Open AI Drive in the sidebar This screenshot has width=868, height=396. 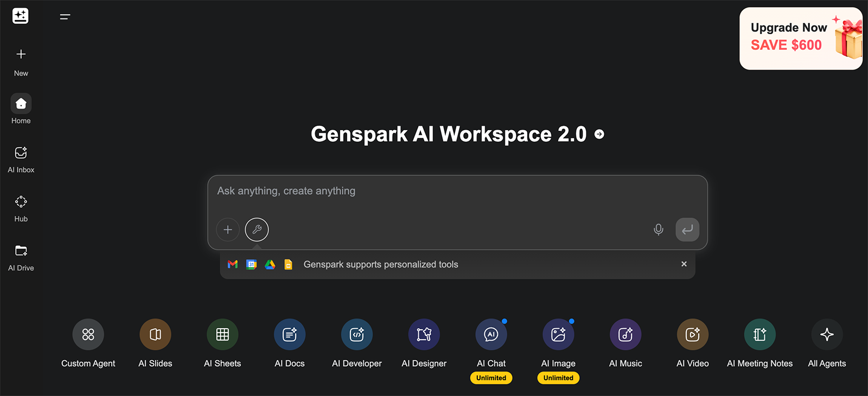[x=21, y=258]
